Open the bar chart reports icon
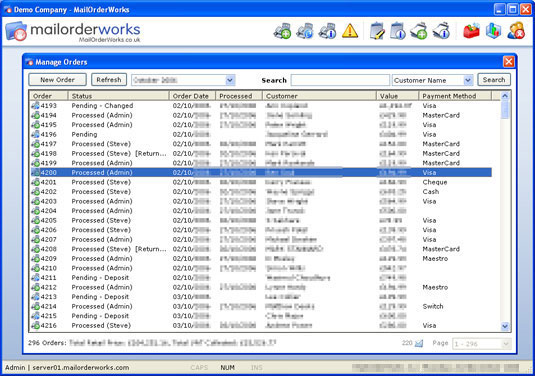This screenshot has width=535, height=376. pos(493,31)
